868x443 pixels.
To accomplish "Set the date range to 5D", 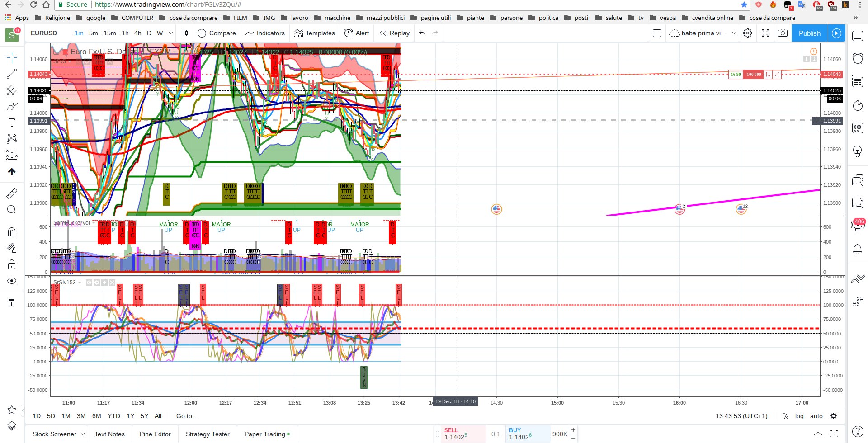I will [51, 416].
